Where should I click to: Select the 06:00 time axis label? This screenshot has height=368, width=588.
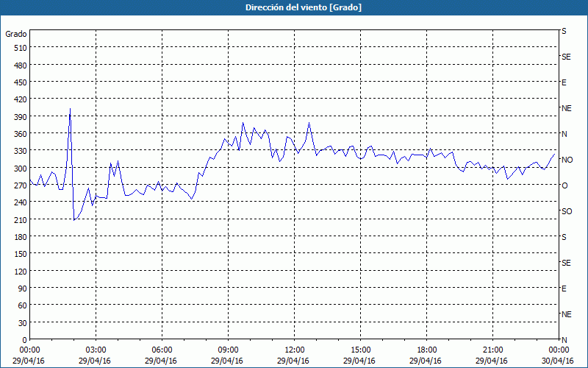[162, 350]
